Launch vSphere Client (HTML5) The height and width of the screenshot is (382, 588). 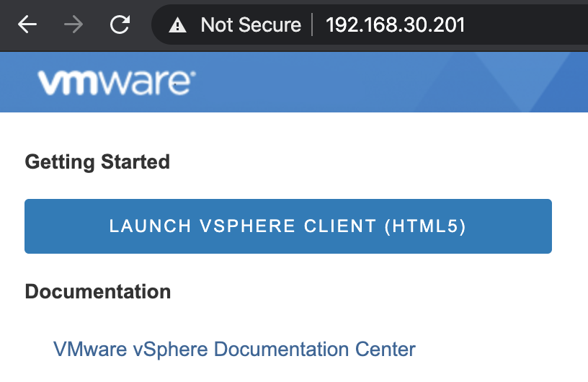tap(288, 226)
